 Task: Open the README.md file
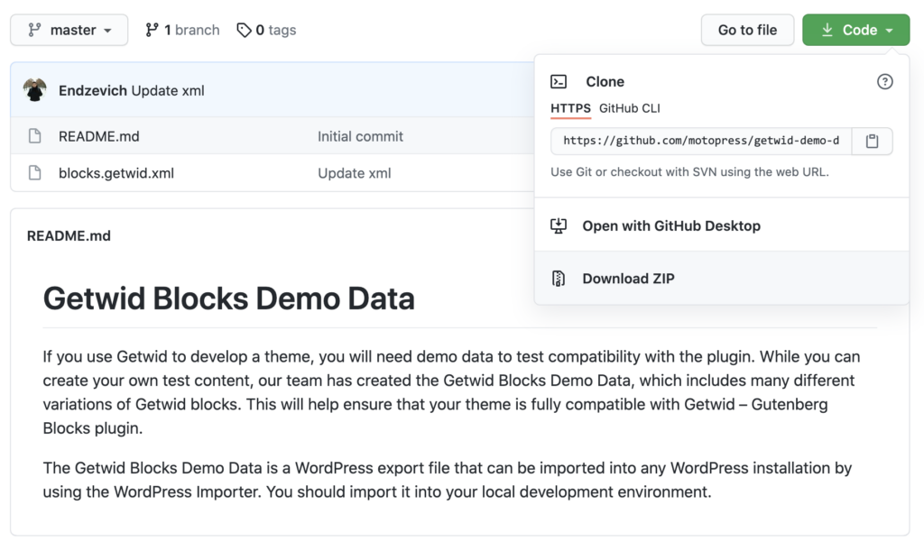tap(99, 136)
